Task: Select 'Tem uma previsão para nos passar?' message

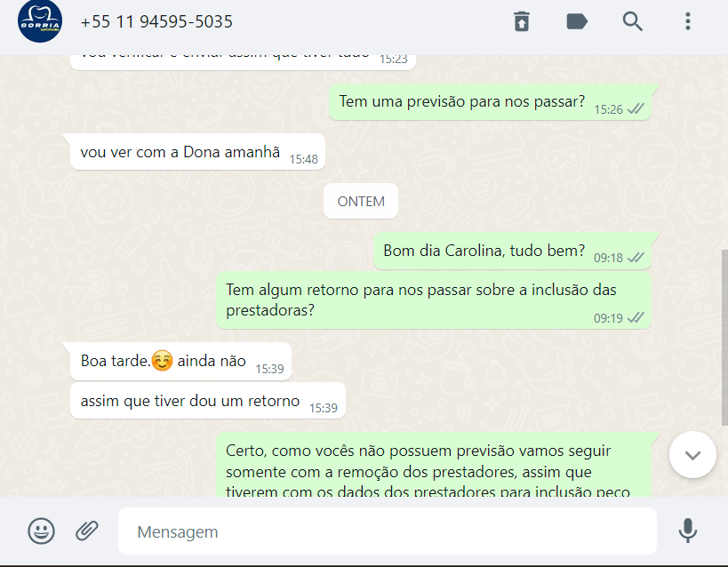Action: point(490,102)
